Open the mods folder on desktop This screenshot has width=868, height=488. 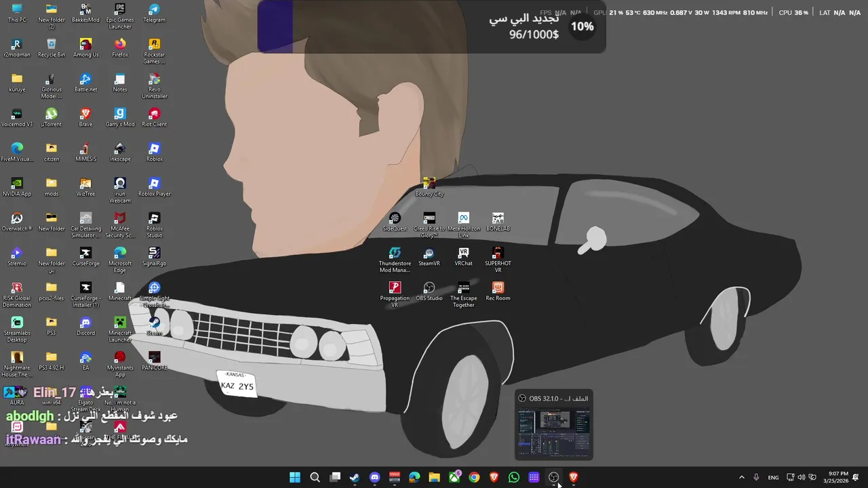point(52,187)
